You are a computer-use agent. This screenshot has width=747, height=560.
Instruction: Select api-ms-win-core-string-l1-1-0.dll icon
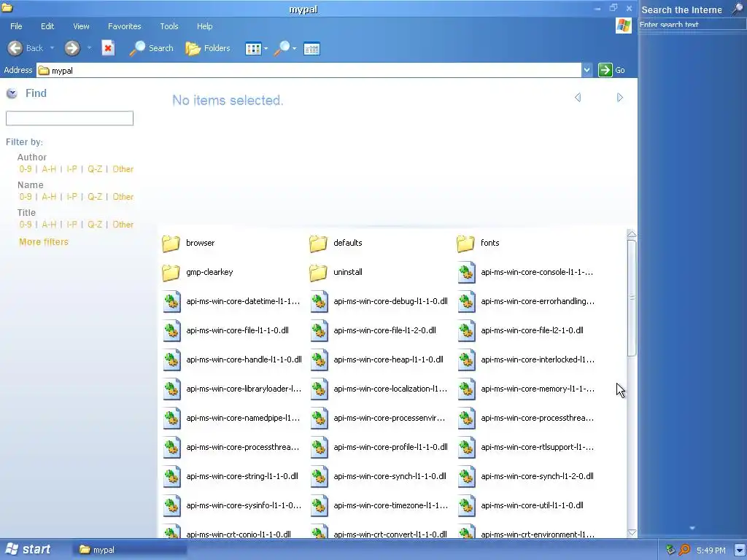pos(171,476)
